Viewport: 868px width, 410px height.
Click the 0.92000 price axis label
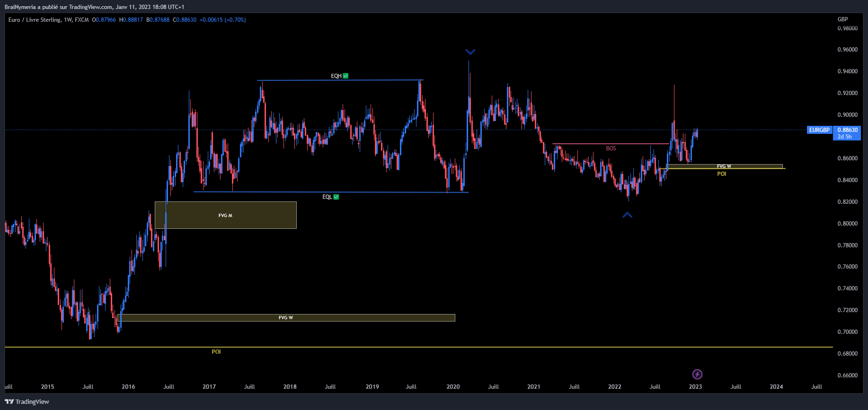tap(848, 93)
